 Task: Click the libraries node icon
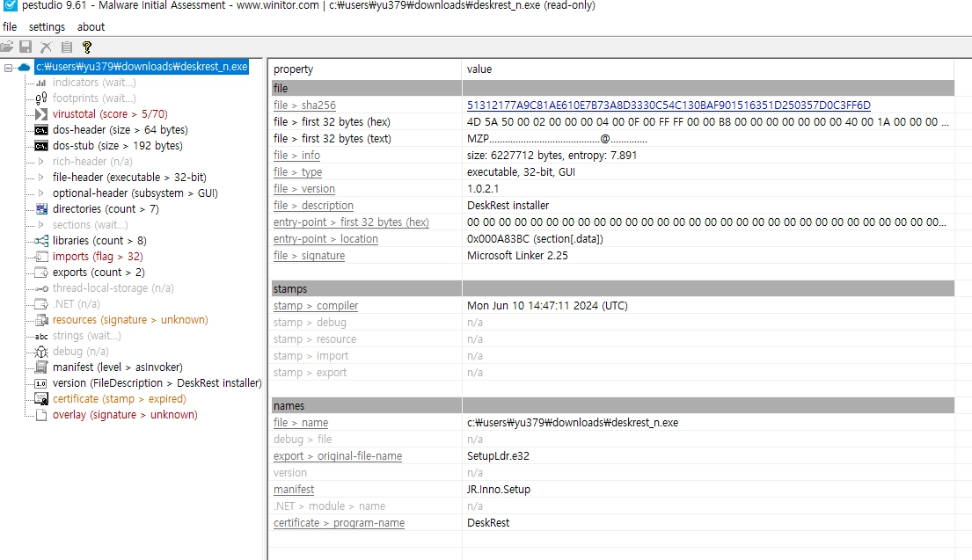pyautogui.click(x=41, y=240)
